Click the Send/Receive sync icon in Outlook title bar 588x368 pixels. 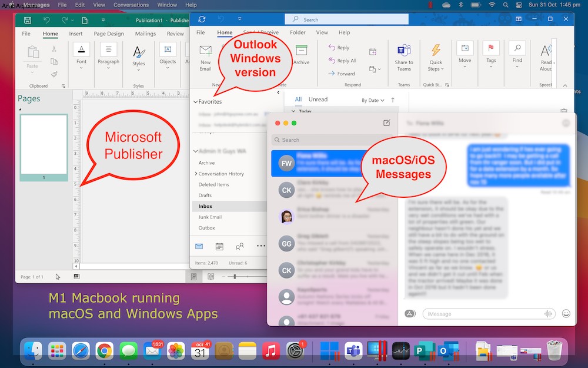[x=202, y=19]
